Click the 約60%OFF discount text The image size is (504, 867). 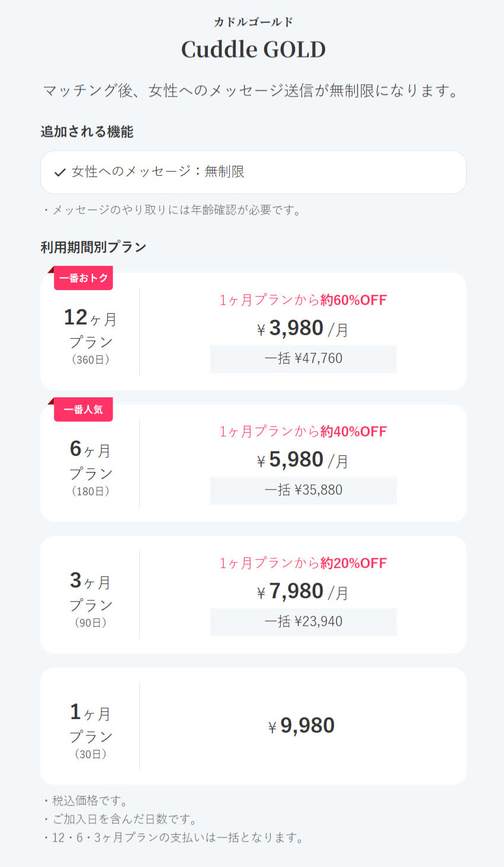(354, 300)
